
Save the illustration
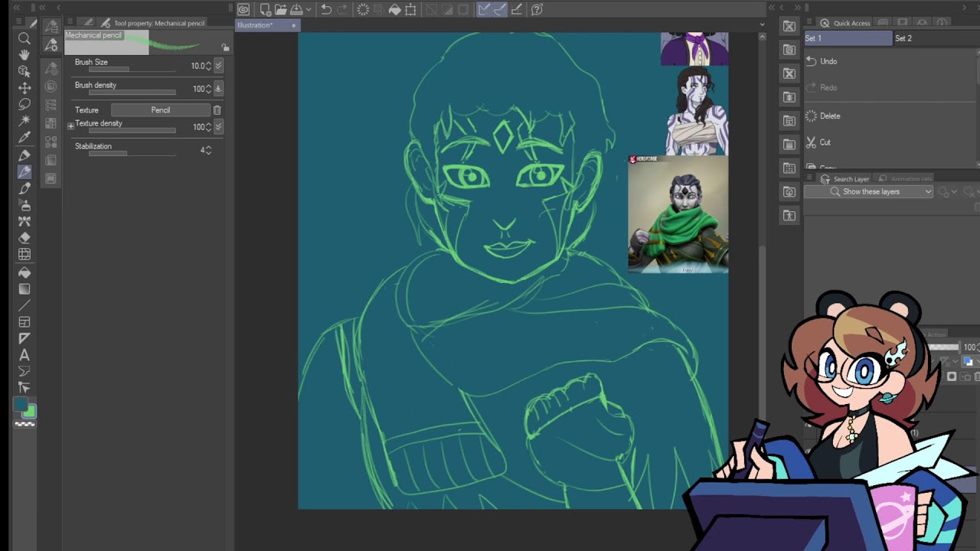(296, 9)
